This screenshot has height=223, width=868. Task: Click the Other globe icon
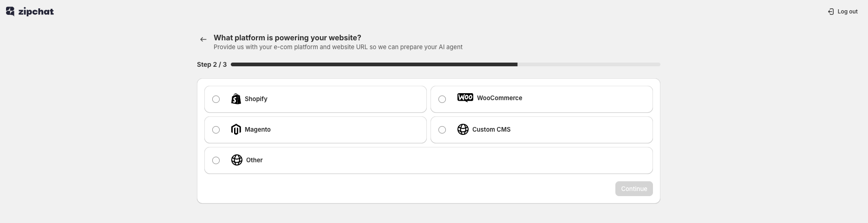click(x=237, y=160)
